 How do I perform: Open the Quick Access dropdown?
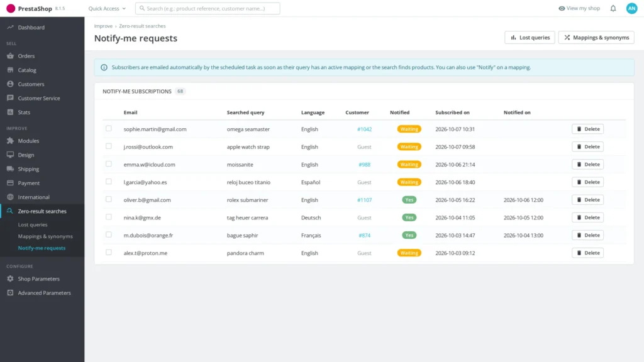click(107, 8)
